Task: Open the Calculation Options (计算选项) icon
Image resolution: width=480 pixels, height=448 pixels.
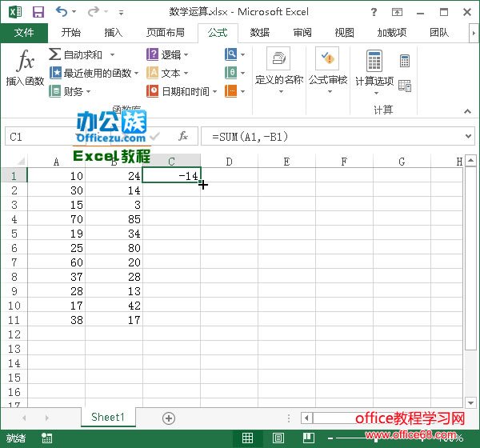Action: (374, 69)
